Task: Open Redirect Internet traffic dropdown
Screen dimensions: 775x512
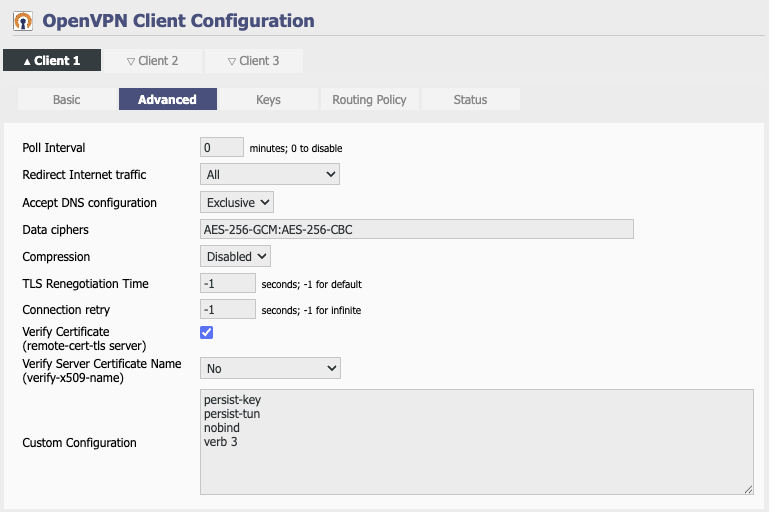Action: (270, 174)
